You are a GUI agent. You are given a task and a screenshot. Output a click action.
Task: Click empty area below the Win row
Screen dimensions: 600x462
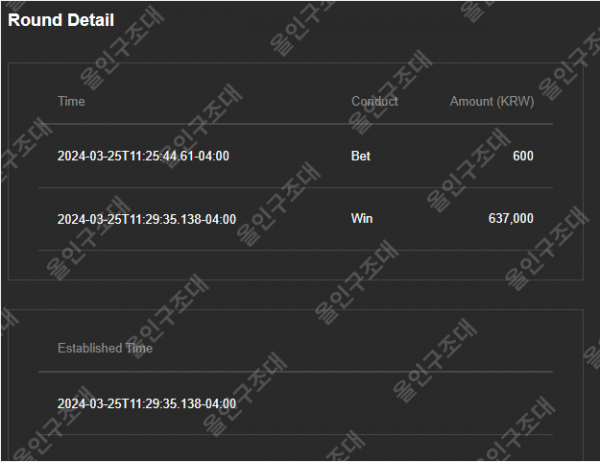[295, 265]
